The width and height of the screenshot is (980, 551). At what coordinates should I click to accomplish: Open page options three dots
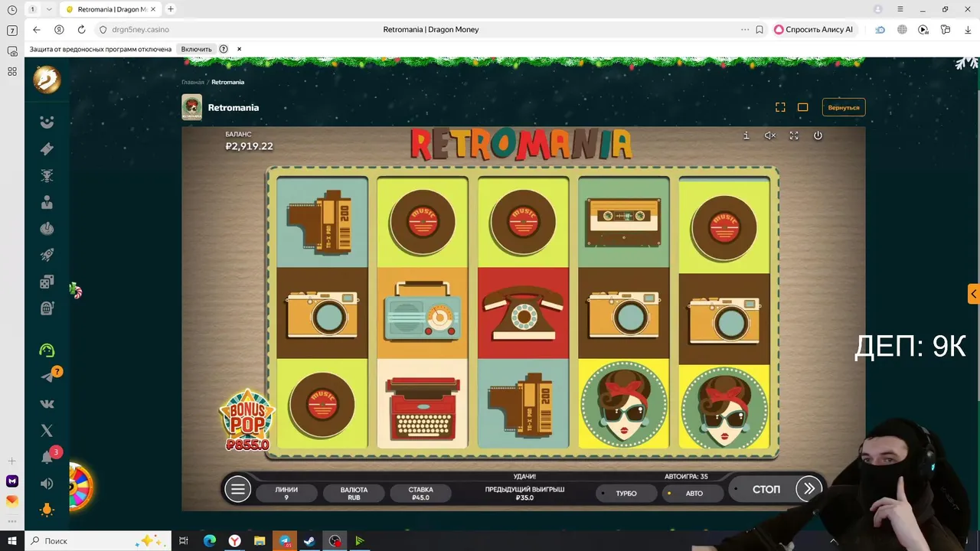click(x=745, y=29)
